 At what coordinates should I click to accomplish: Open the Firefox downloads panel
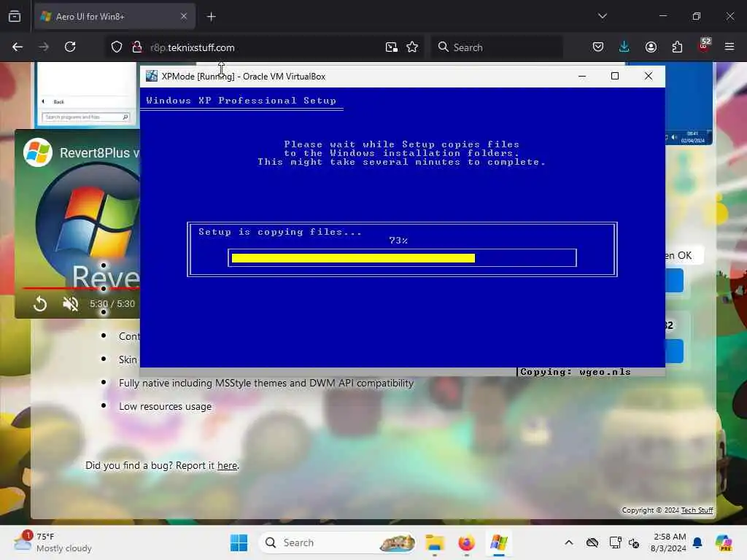coord(624,47)
